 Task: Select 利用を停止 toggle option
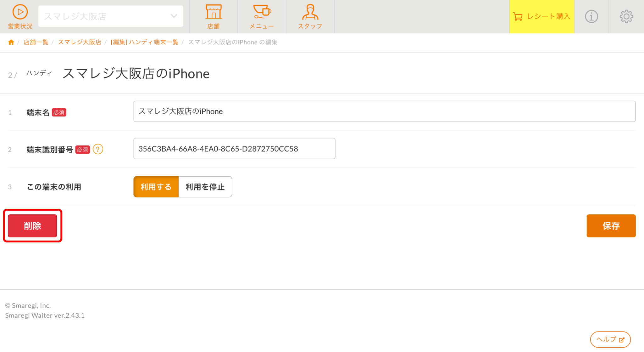[x=205, y=187]
